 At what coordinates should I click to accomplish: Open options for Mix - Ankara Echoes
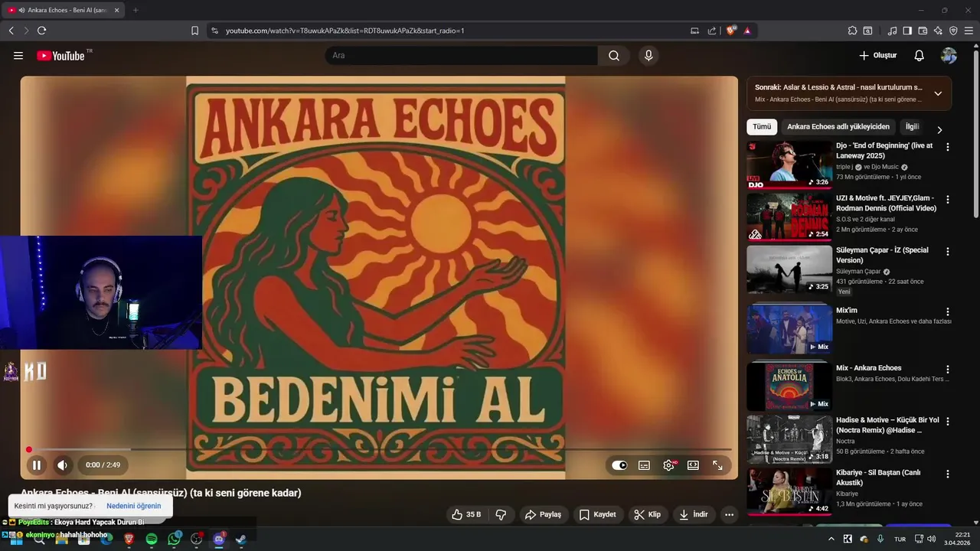tap(948, 370)
